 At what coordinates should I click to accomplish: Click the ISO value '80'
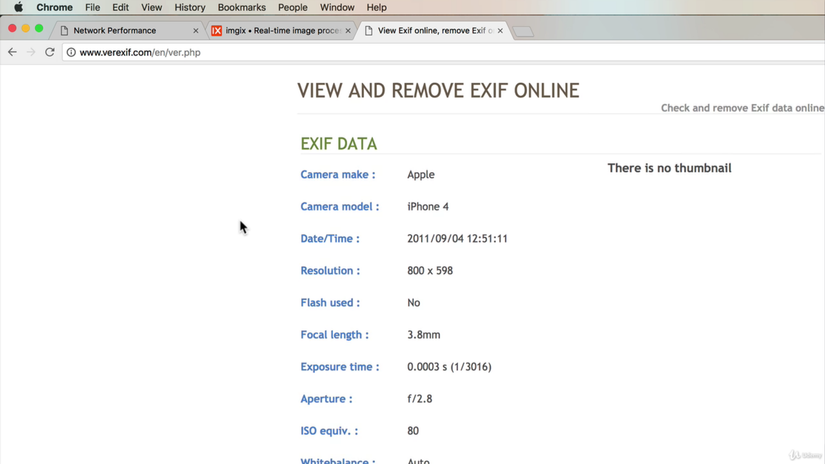tap(412, 431)
